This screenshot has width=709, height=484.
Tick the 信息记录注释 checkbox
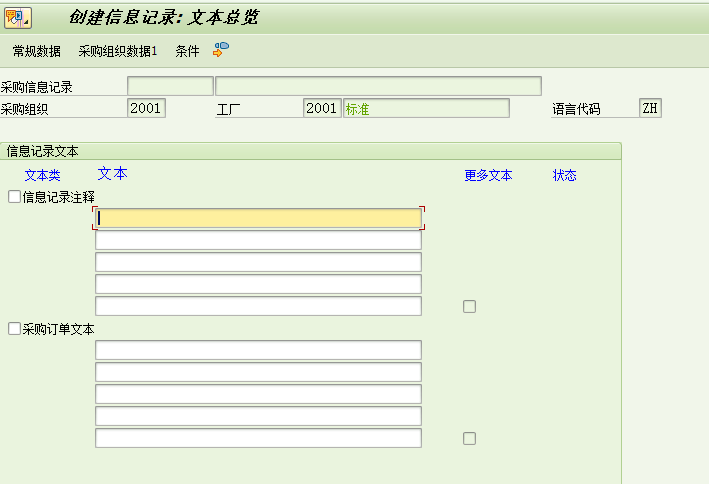click(x=14, y=197)
